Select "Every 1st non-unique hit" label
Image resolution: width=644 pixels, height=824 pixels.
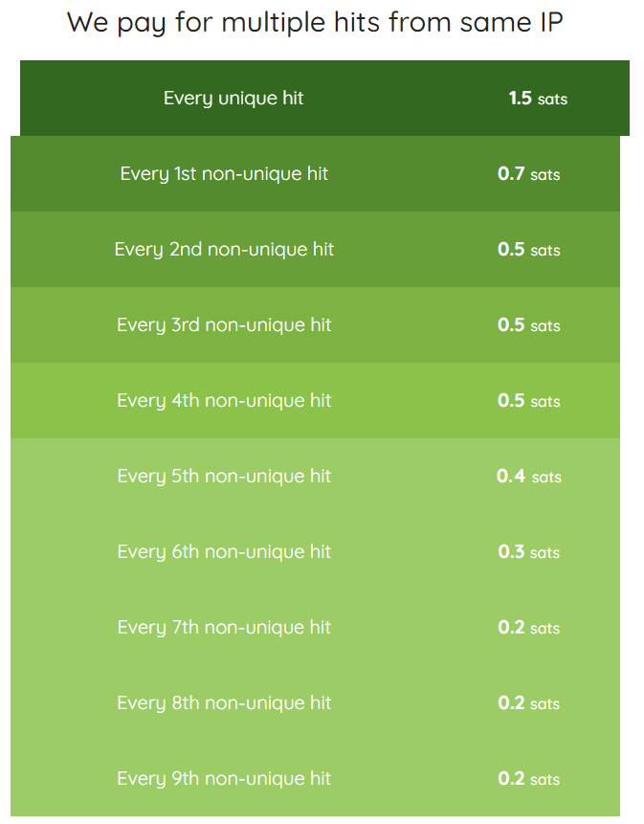click(224, 173)
